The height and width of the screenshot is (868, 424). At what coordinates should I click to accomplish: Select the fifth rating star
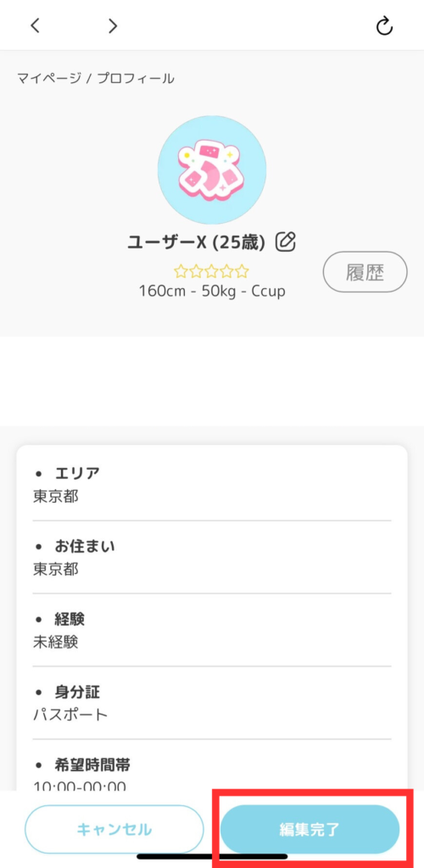tap(242, 271)
